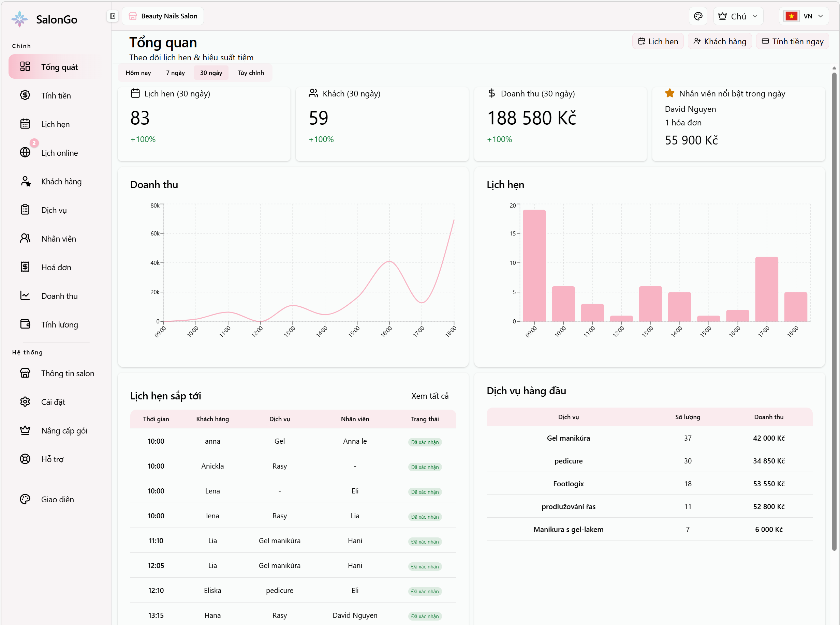This screenshot has width=840, height=625.
Task: Open the Tùy chỉnh date range option
Action: 251,72
